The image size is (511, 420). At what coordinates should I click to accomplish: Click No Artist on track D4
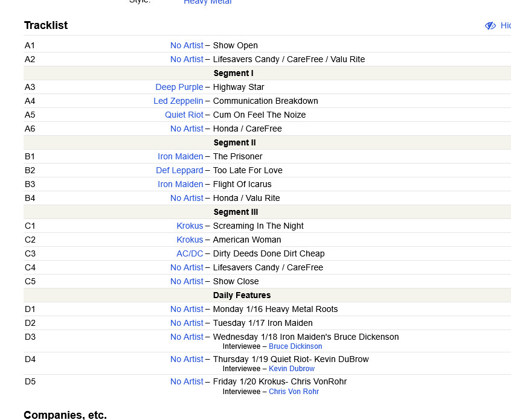tap(187, 359)
